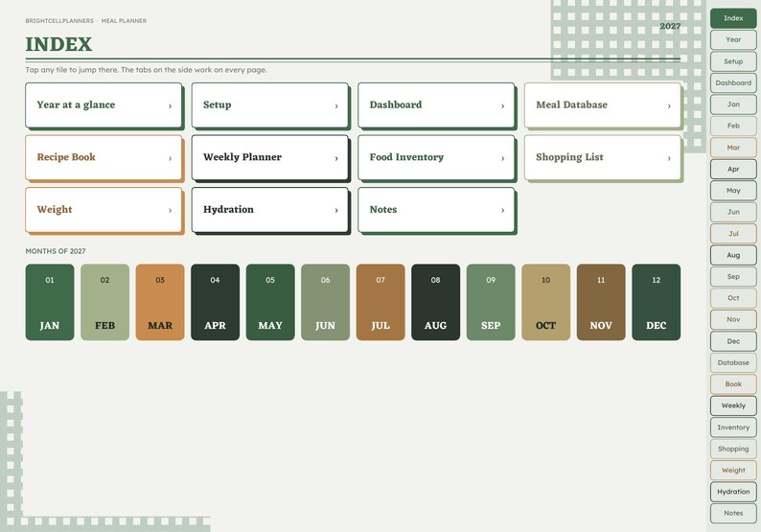Switch to the Weekly side tab
Viewport: 761px width, 532px height.
[733, 405]
